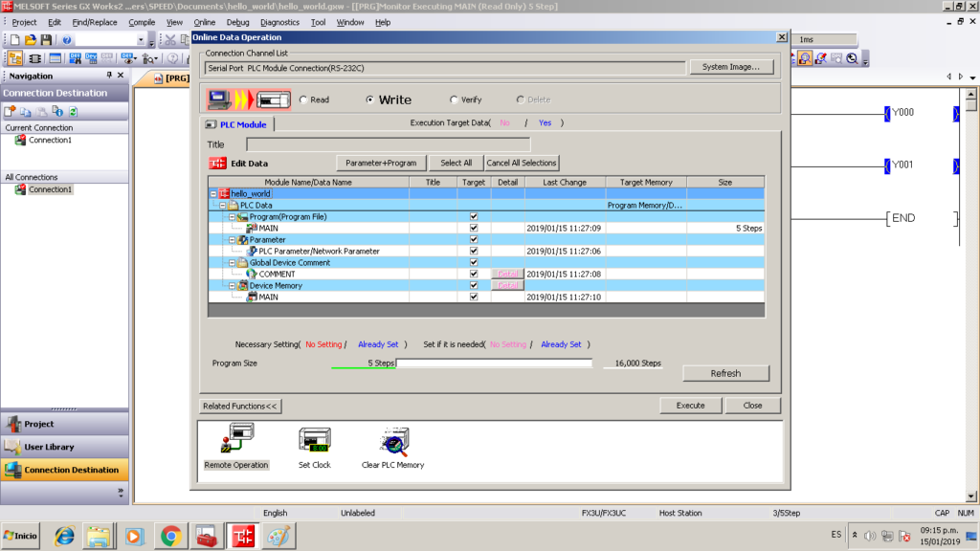
Task: Open the Debug menu
Action: (x=237, y=23)
